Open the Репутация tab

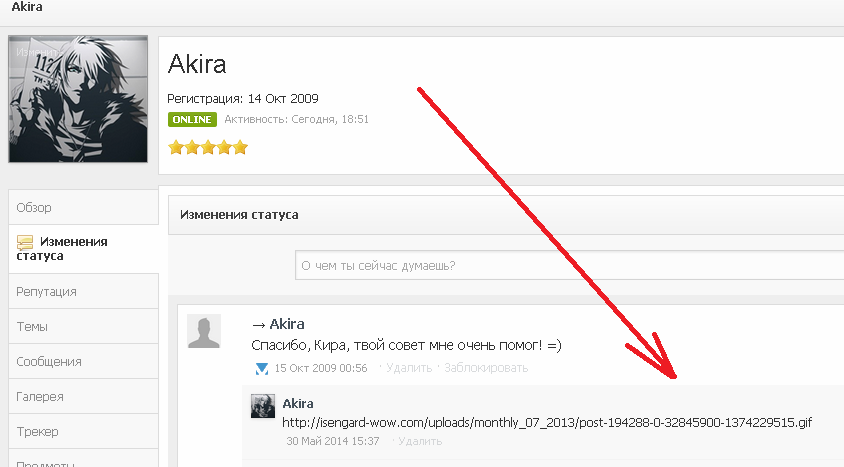tap(83, 291)
